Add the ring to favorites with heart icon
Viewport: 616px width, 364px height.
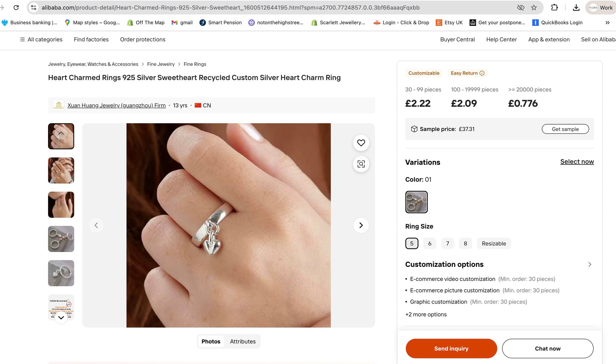tap(361, 143)
